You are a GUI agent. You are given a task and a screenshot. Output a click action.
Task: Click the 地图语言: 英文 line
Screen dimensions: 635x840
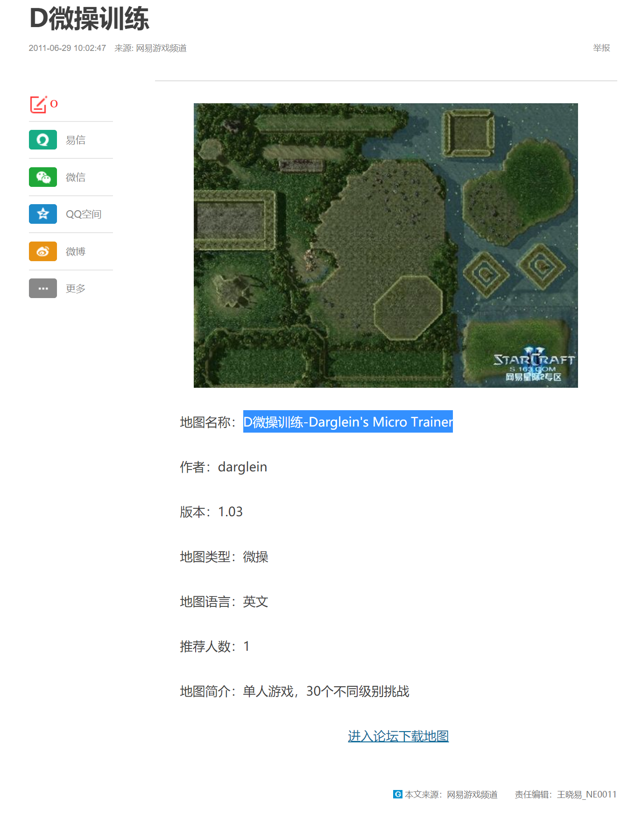224,601
